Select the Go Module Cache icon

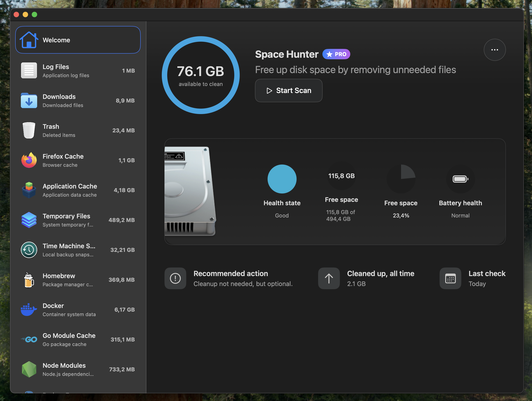pyautogui.click(x=29, y=339)
